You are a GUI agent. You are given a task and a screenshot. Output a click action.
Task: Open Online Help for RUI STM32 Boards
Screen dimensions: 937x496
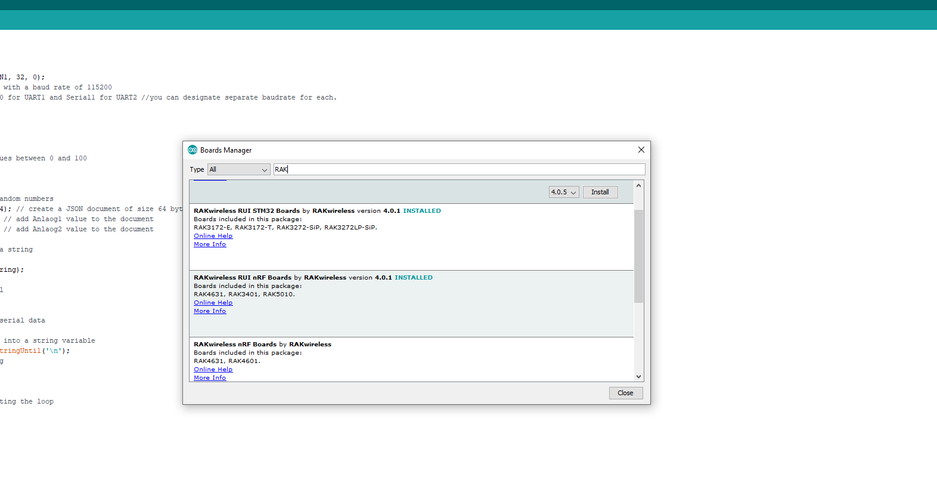coord(213,236)
